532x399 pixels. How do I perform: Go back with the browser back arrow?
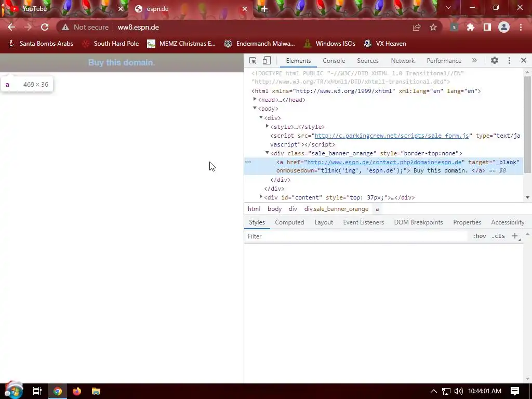pyautogui.click(x=11, y=27)
